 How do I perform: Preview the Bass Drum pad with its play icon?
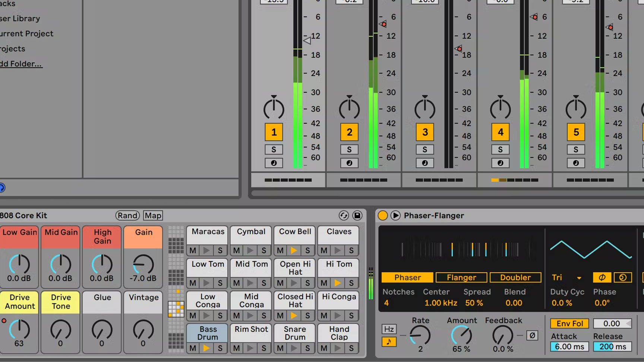pyautogui.click(x=206, y=348)
